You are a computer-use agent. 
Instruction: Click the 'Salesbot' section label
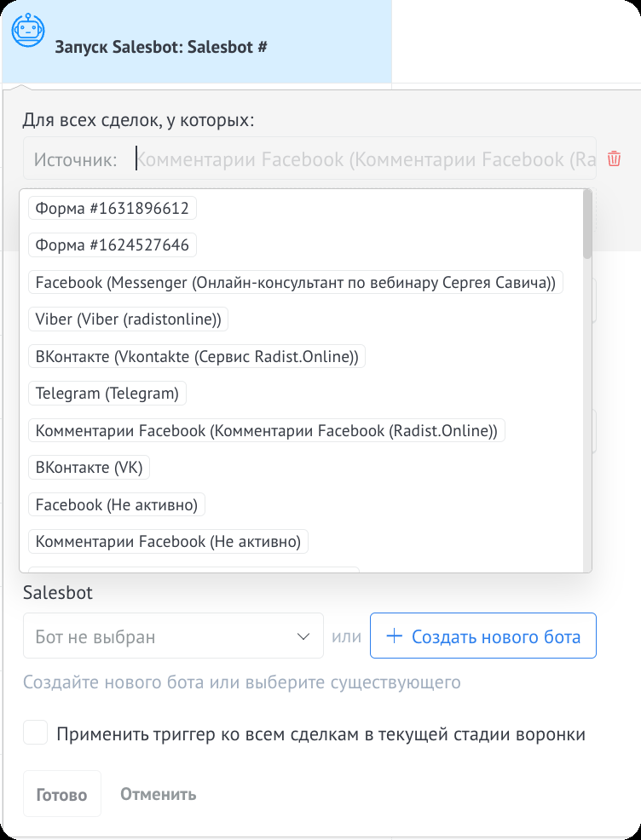[x=58, y=592]
